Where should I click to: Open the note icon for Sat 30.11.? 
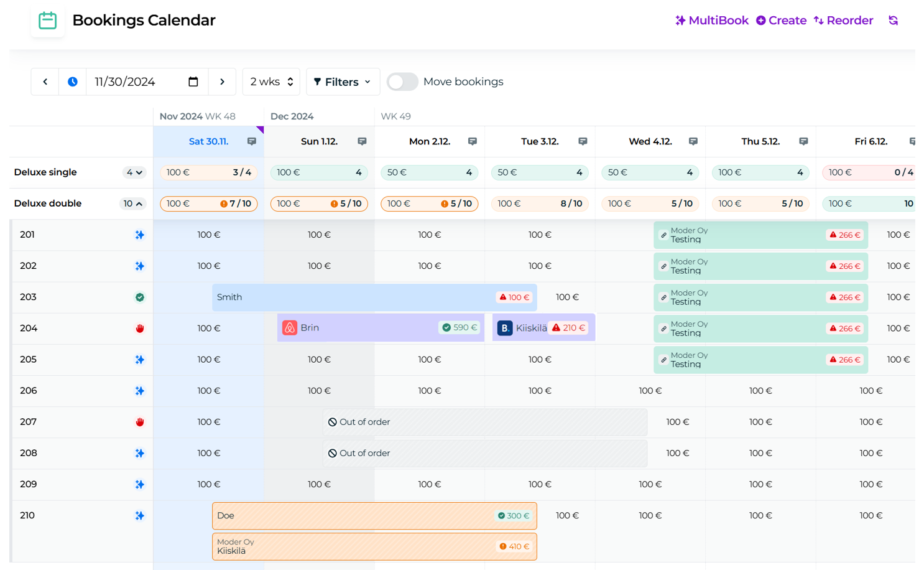click(x=252, y=141)
